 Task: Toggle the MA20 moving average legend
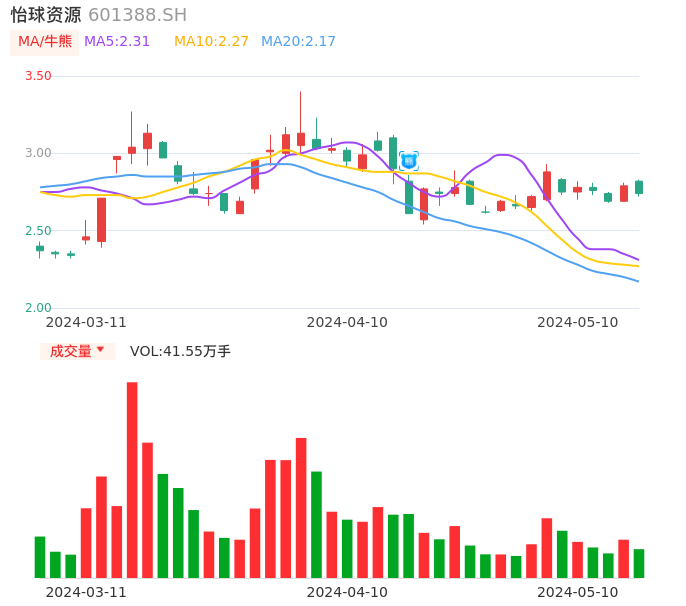click(298, 42)
